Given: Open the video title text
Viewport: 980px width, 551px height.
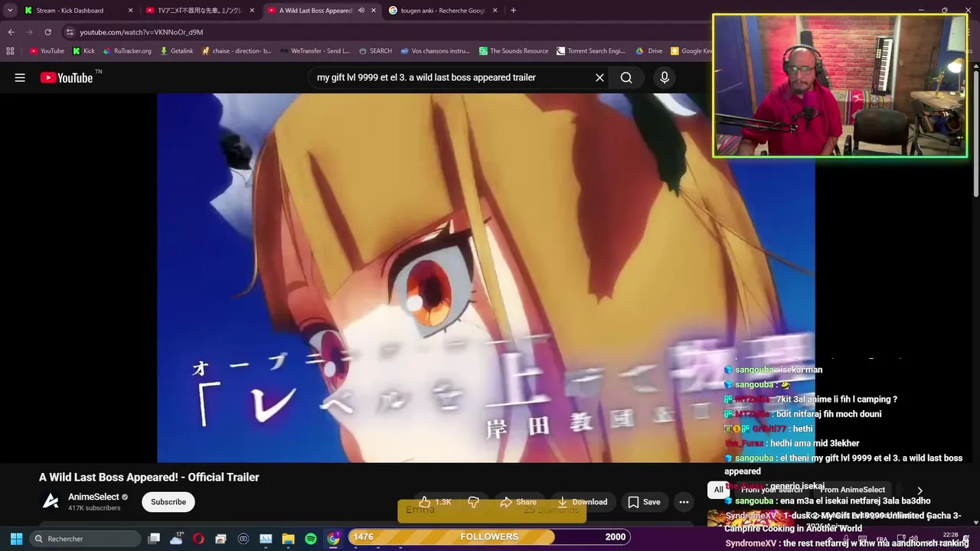Looking at the screenshot, I should (x=149, y=477).
